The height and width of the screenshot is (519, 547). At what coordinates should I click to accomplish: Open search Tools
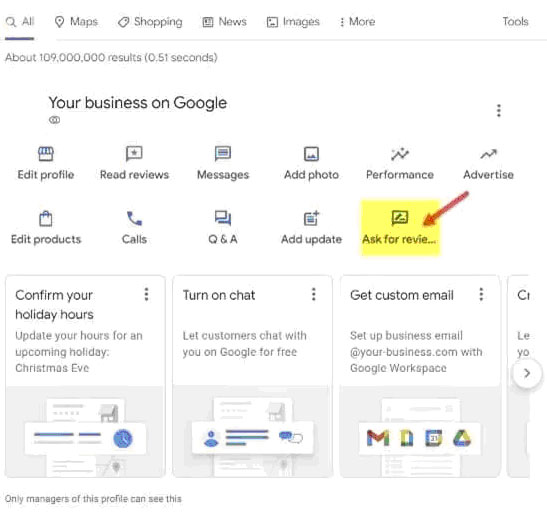[x=515, y=22]
